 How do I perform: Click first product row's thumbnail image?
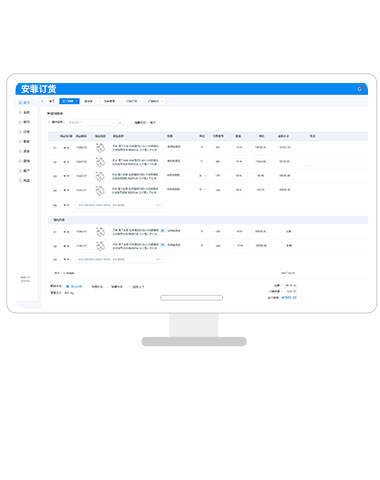(100, 147)
